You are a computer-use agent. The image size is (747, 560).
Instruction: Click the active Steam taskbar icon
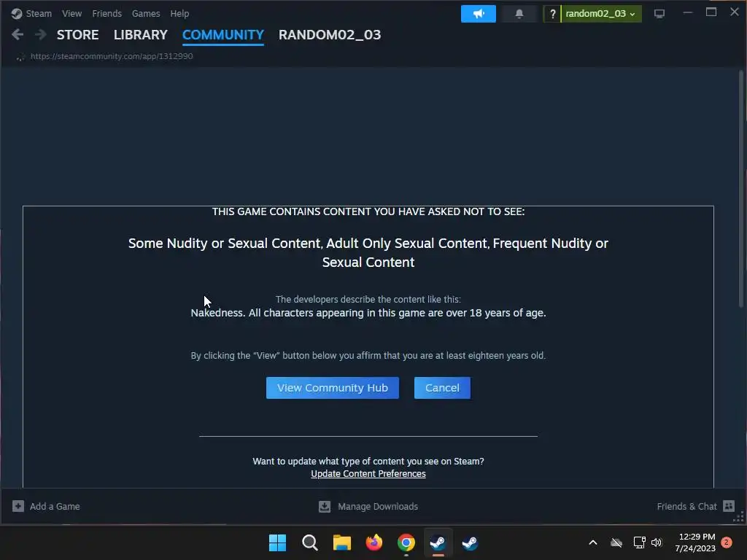(x=438, y=542)
